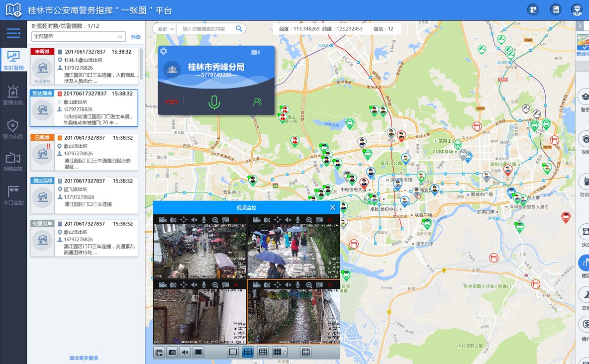Start video call in 秀峰分局 popup

click(255, 52)
